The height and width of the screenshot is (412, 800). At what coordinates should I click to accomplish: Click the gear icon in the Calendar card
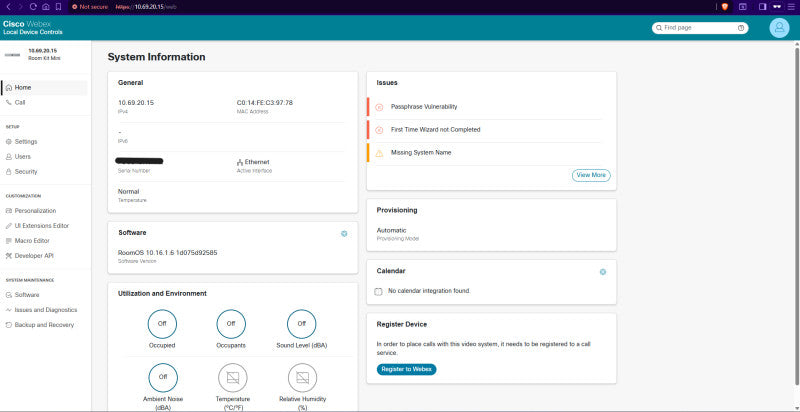pyautogui.click(x=603, y=272)
